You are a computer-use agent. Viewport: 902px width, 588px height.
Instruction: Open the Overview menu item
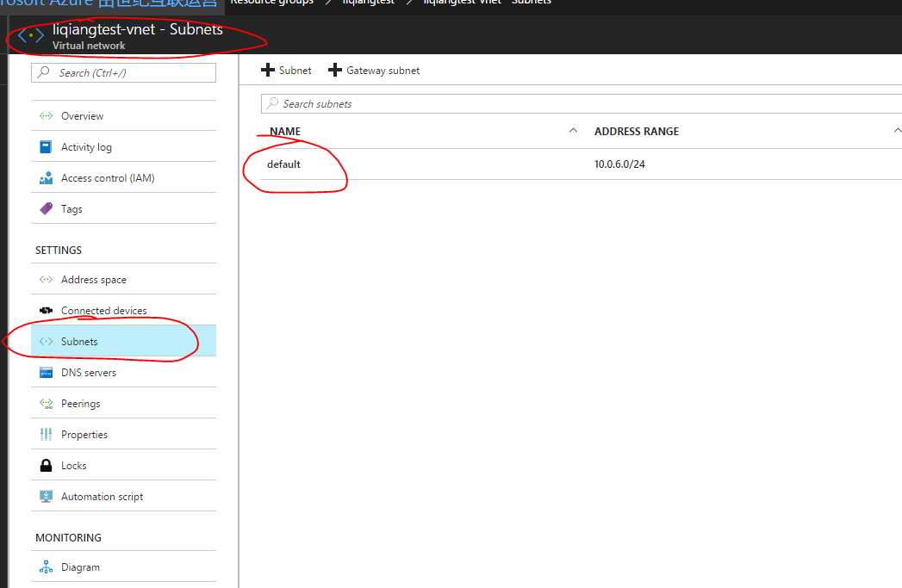tap(124, 116)
